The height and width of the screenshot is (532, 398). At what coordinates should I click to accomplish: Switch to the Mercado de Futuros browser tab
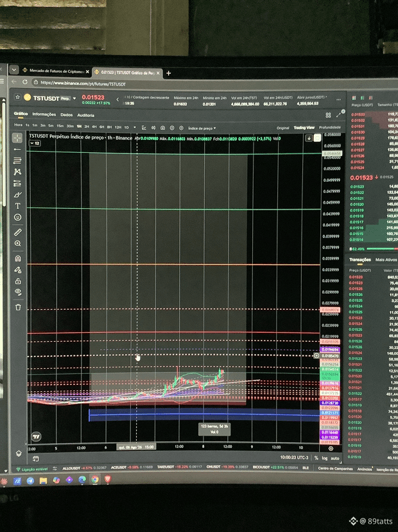coord(56,71)
